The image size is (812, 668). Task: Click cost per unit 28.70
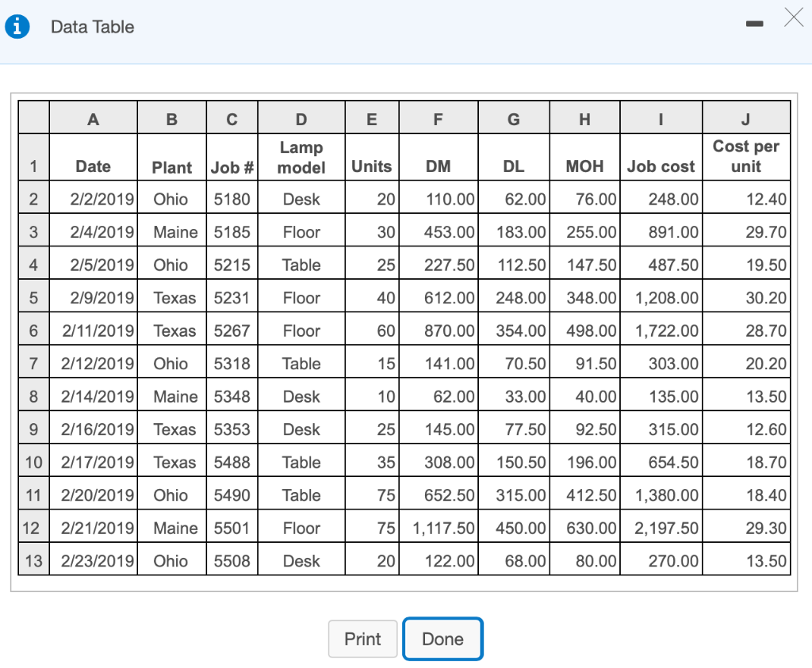coord(746,329)
